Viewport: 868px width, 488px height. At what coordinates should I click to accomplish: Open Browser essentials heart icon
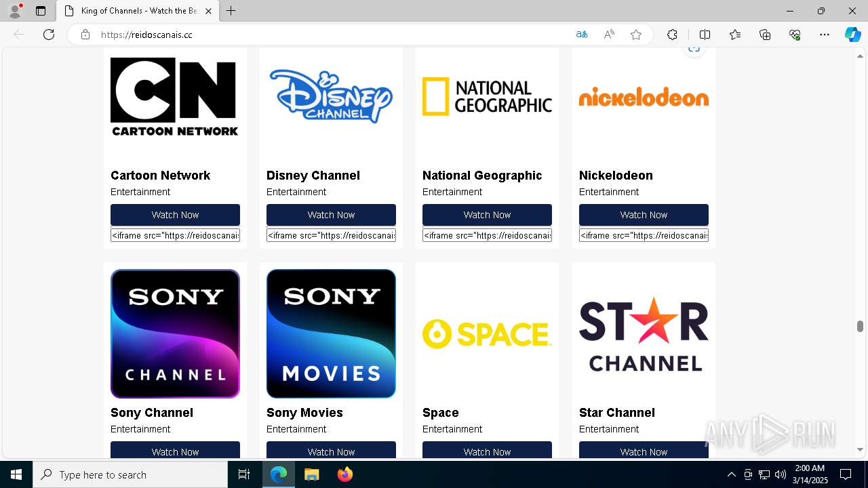pos(795,35)
